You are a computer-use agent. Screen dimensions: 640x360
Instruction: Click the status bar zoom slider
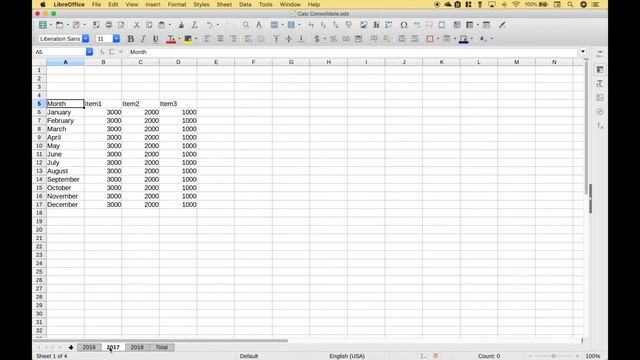pos(553,356)
